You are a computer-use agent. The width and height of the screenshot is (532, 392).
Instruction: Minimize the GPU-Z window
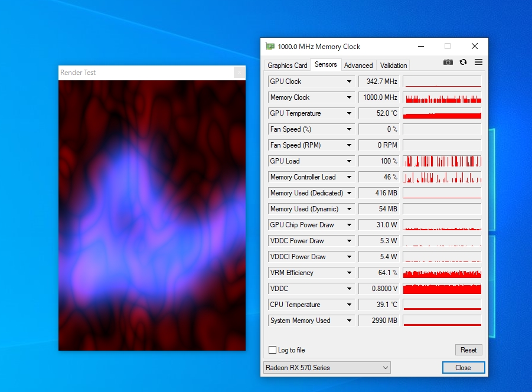tap(421, 46)
